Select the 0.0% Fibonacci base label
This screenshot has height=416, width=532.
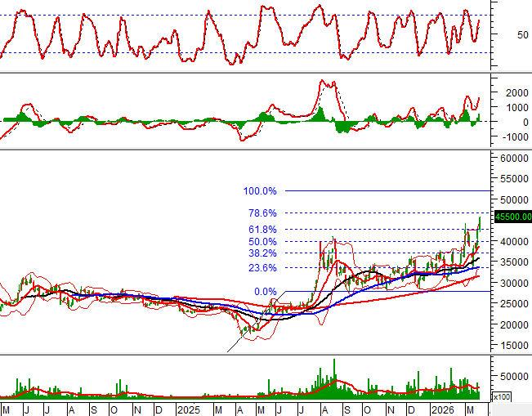point(265,292)
